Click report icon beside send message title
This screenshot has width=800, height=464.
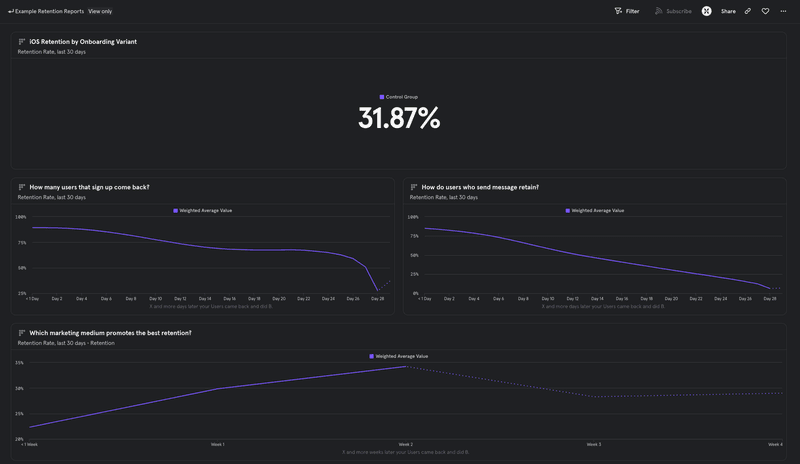(x=414, y=187)
